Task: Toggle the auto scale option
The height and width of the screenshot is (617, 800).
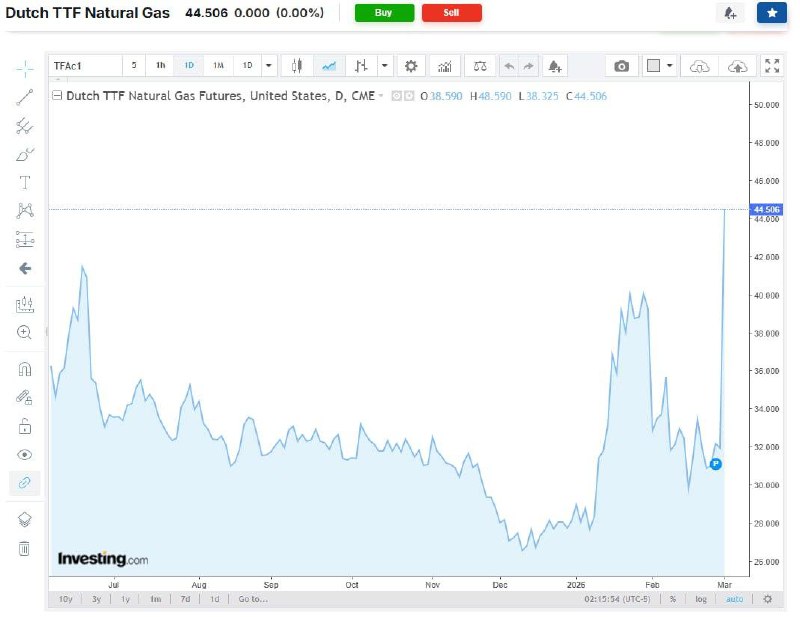Action: click(x=734, y=599)
